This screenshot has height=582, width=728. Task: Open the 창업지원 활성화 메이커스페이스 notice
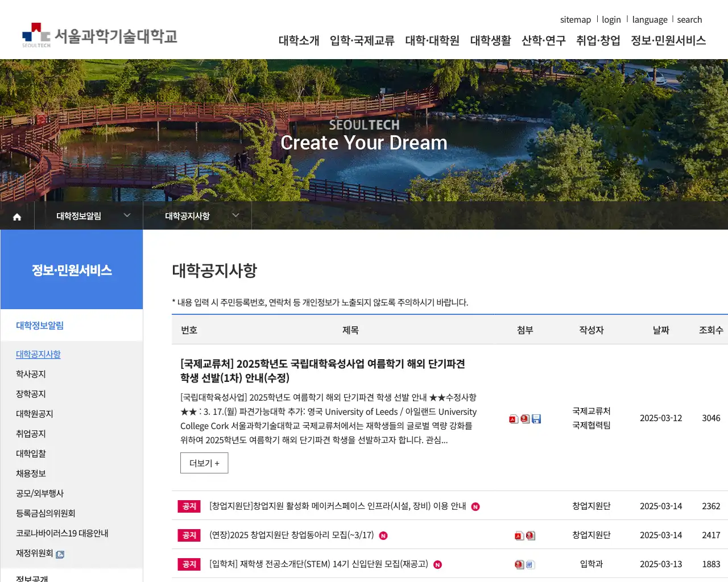[x=337, y=506]
